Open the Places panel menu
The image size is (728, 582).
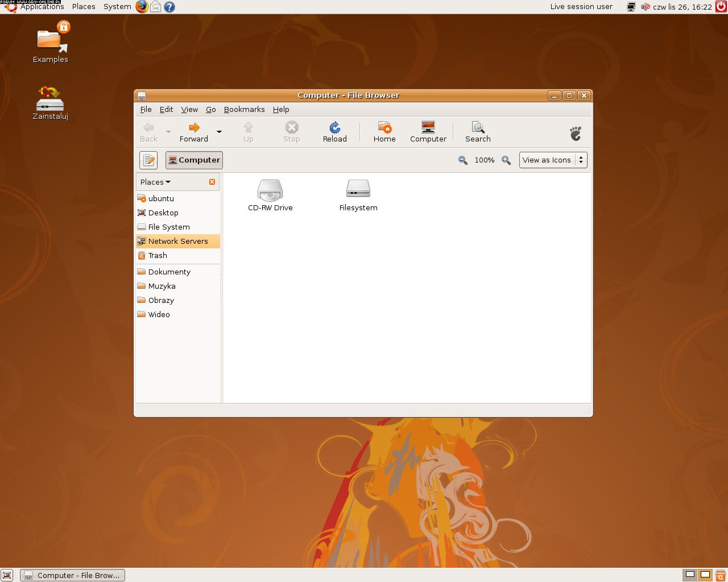pos(84,7)
